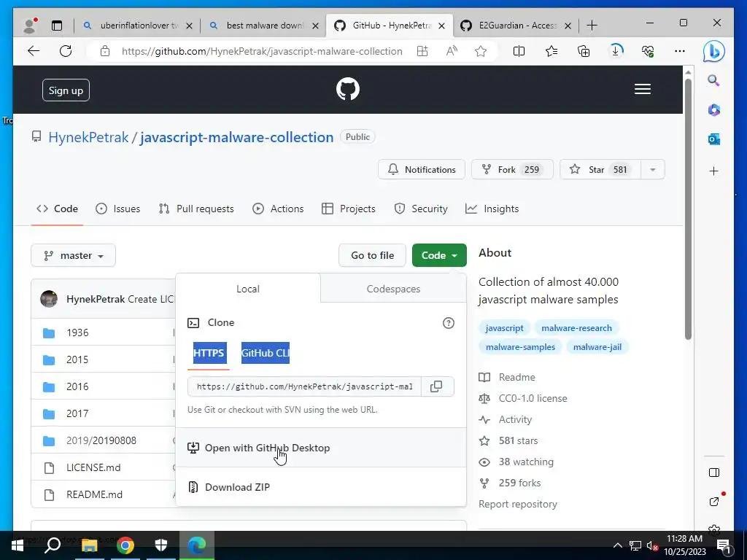This screenshot has height=560, width=747.
Task: Open the Favorites list icon
Action: pos(551,51)
